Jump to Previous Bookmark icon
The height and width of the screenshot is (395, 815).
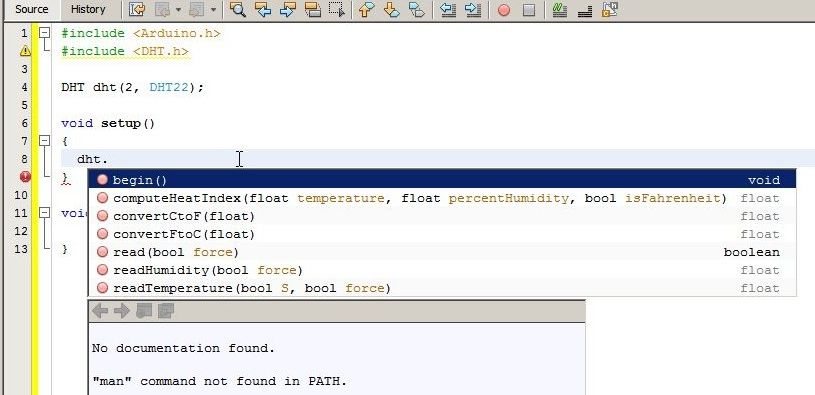[367, 9]
